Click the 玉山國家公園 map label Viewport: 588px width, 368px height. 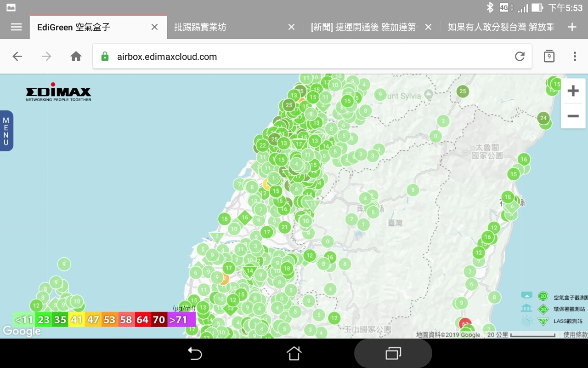367,329
